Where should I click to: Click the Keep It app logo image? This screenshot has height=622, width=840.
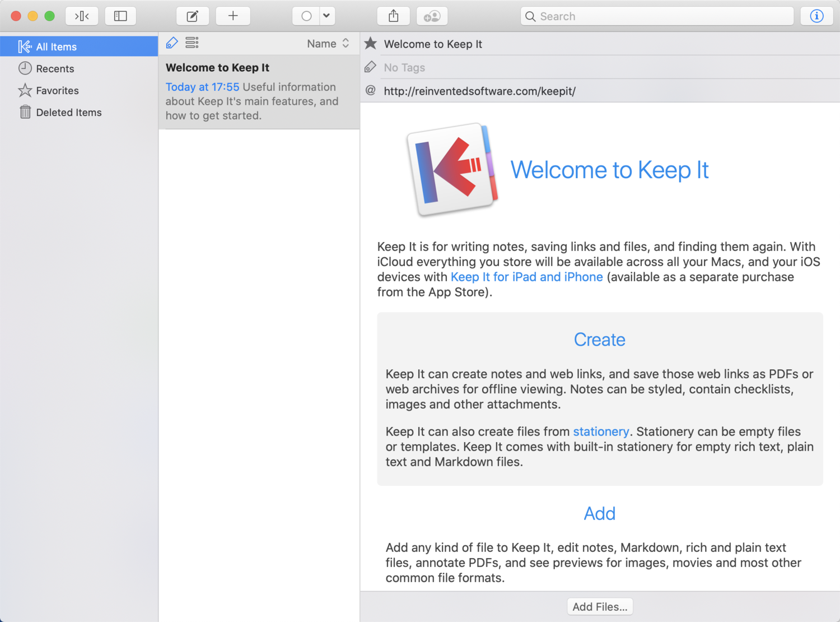tap(452, 169)
